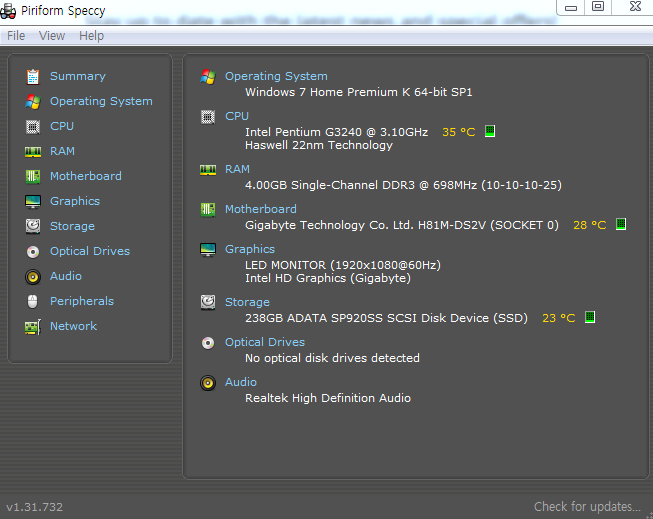Open the Help menu
The image size is (653, 519).
coord(91,36)
